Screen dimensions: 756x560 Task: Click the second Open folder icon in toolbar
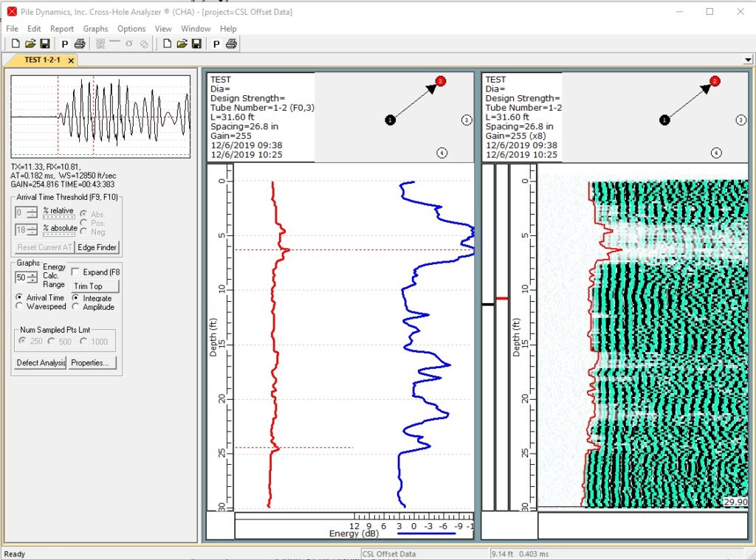pyautogui.click(x=182, y=44)
